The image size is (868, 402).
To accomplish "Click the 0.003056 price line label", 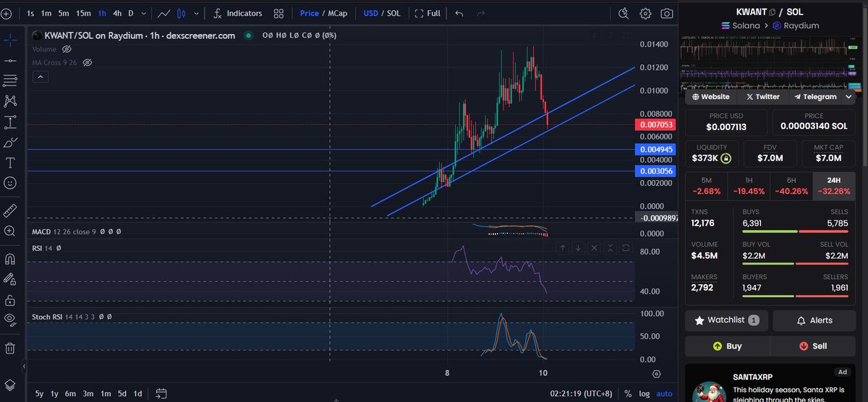I will coord(655,171).
